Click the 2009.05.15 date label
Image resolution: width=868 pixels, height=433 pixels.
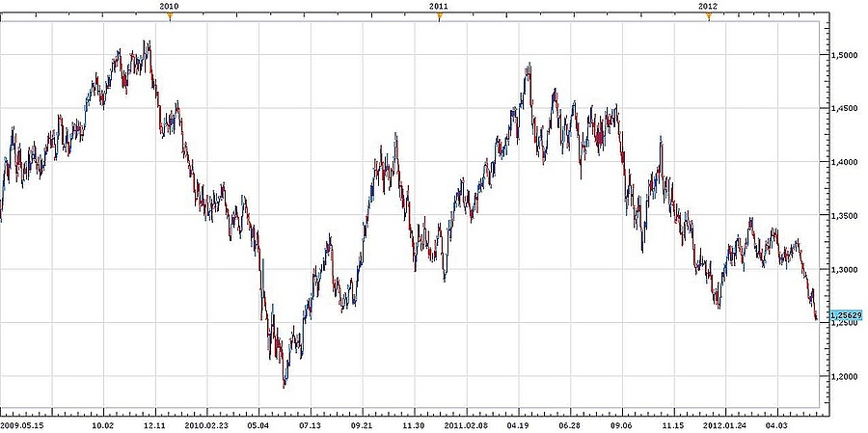point(23,423)
